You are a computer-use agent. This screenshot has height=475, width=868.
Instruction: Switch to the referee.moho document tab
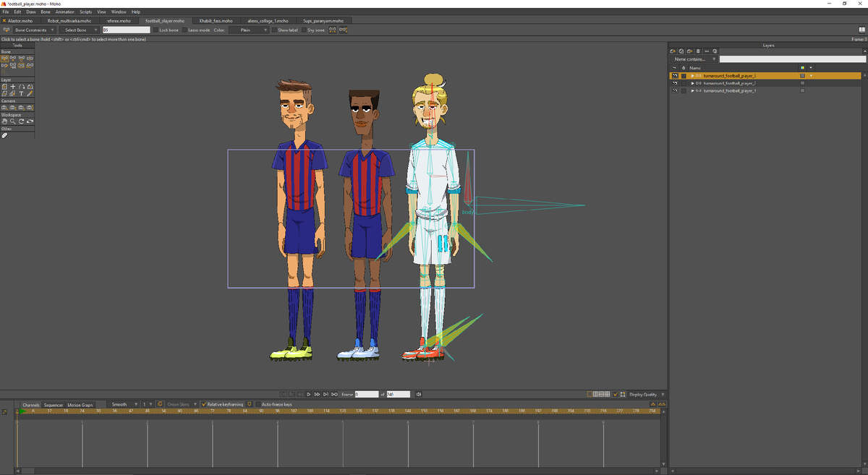pos(119,21)
